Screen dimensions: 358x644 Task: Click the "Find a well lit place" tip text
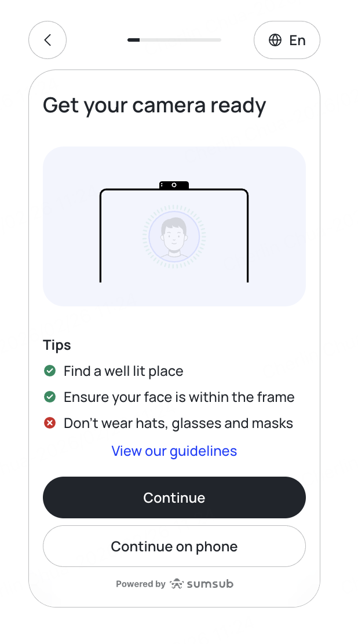(123, 371)
